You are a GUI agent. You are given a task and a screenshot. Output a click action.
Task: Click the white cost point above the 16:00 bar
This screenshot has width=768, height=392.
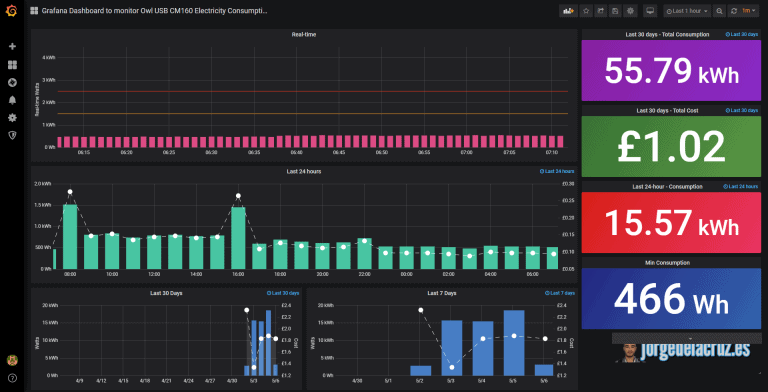238,196
